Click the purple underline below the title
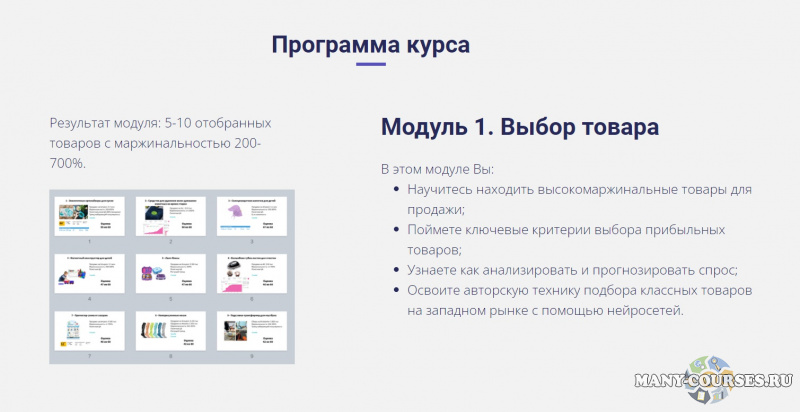 tap(370, 64)
